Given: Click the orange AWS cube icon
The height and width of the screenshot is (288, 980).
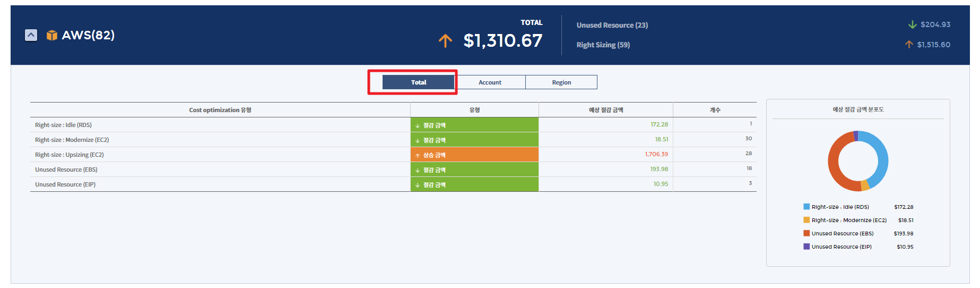Looking at the screenshot, I should point(51,35).
